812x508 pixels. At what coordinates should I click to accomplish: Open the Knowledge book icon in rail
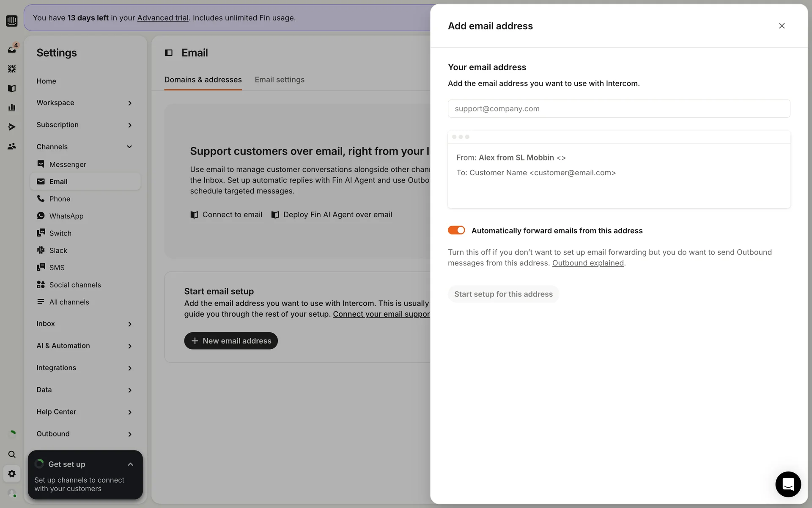point(12,88)
